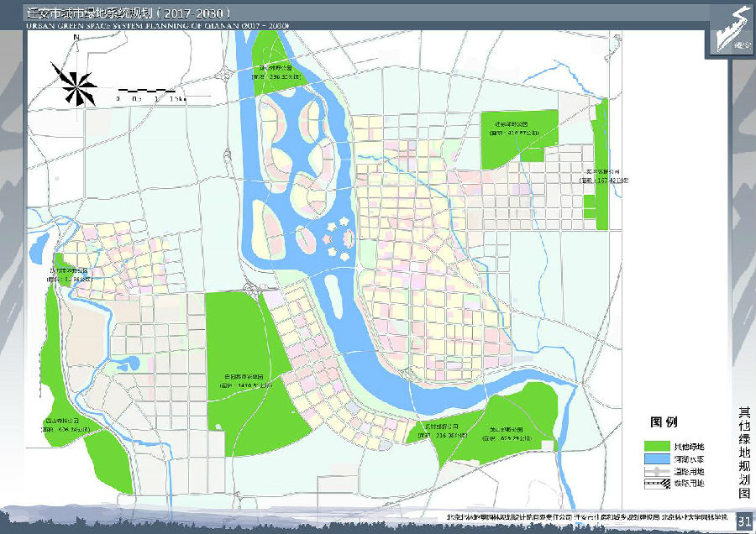Select the northeast park labeled 416.87 hectares
This screenshot has height=534, width=756.
[x=519, y=139]
